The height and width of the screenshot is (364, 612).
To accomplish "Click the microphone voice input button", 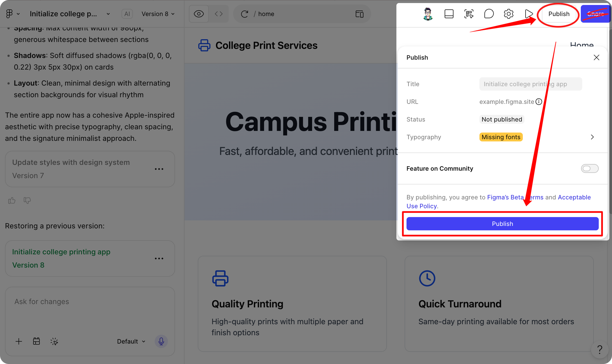I will pyautogui.click(x=161, y=341).
